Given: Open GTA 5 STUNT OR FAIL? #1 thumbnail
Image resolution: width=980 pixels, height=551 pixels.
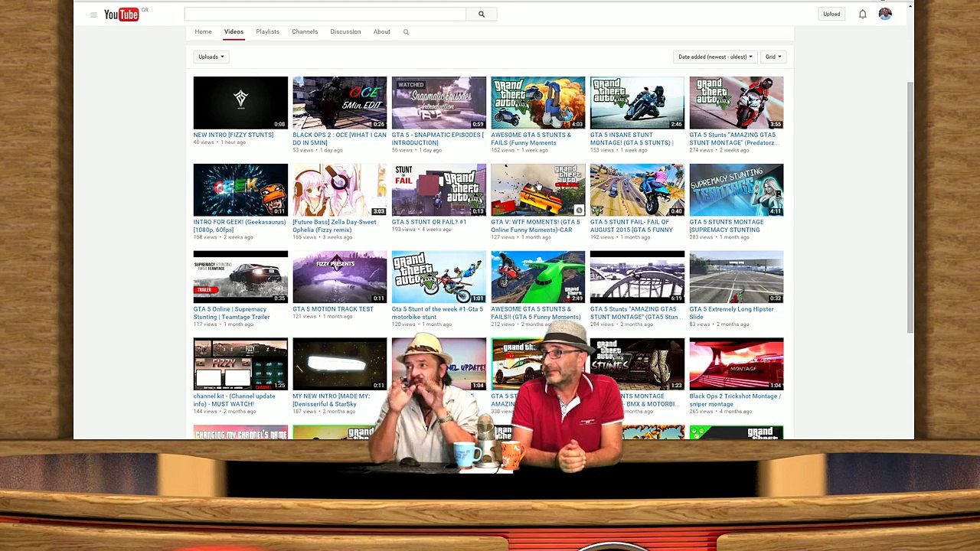Looking at the screenshot, I should (439, 190).
